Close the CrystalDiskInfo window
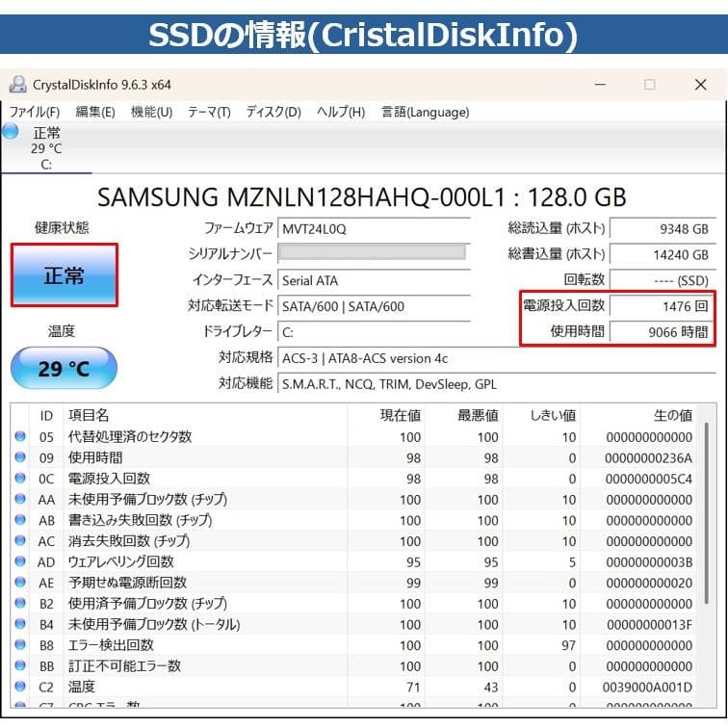728x728 pixels. click(x=701, y=85)
